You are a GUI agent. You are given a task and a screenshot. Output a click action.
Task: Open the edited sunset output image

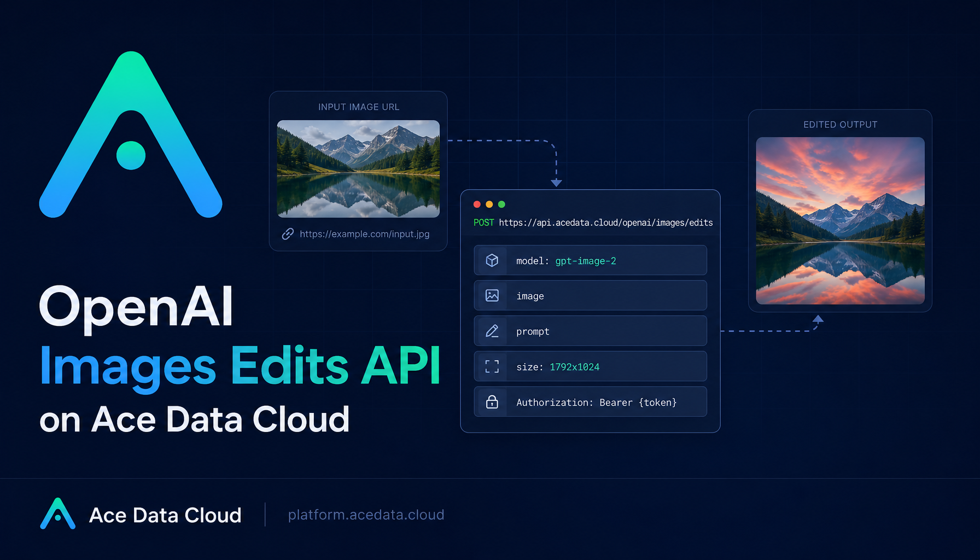tap(840, 221)
